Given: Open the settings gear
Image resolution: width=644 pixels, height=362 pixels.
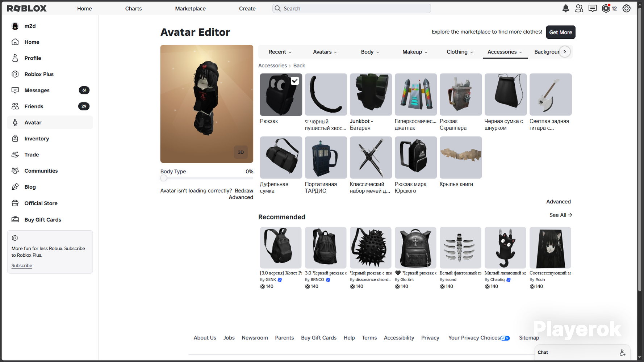Looking at the screenshot, I should click(627, 8).
